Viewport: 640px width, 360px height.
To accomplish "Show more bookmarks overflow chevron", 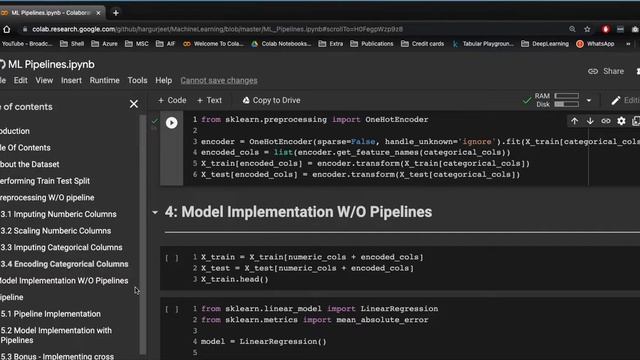I will (x=628, y=44).
